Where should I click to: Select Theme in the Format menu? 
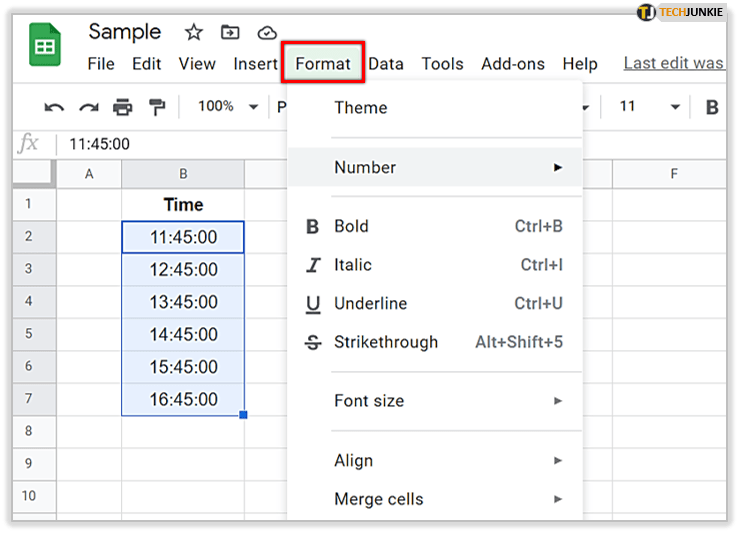(x=361, y=108)
